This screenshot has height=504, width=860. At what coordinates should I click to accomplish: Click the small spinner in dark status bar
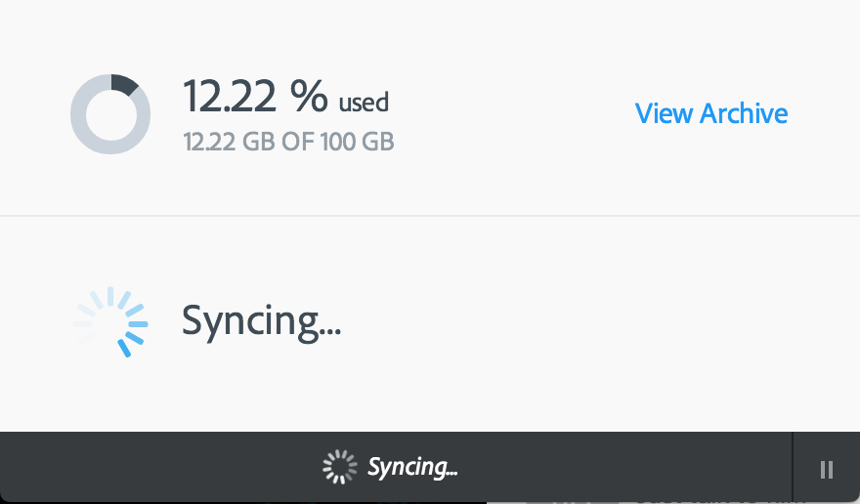339,467
